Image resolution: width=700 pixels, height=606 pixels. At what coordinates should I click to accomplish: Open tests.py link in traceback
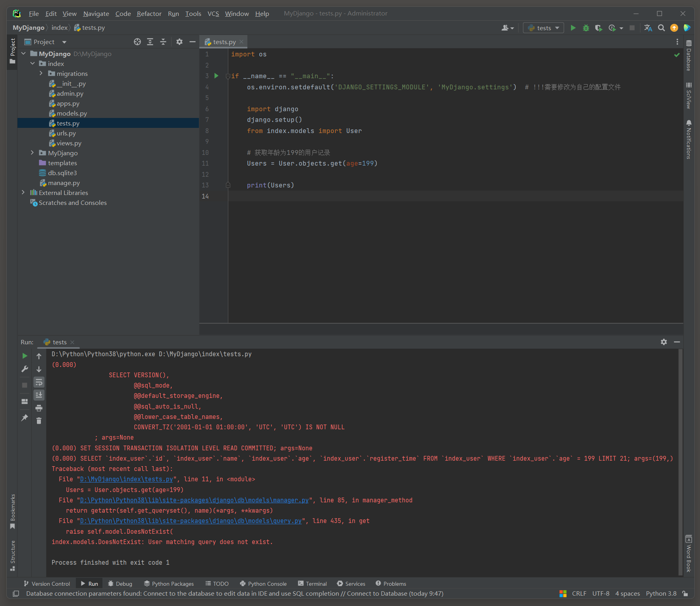click(126, 479)
